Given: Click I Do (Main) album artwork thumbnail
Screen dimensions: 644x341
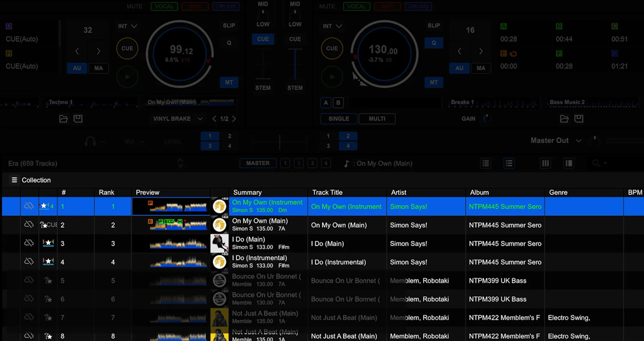Looking at the screenshot, I should point(219,243).
